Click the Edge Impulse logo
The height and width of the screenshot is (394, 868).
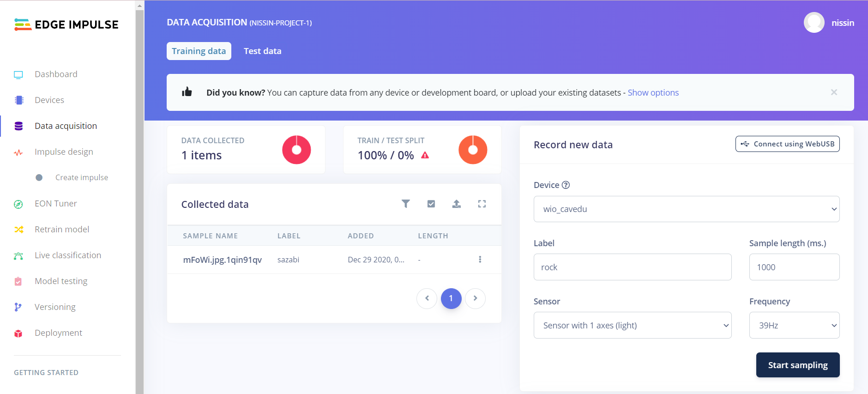pos(66,24)
